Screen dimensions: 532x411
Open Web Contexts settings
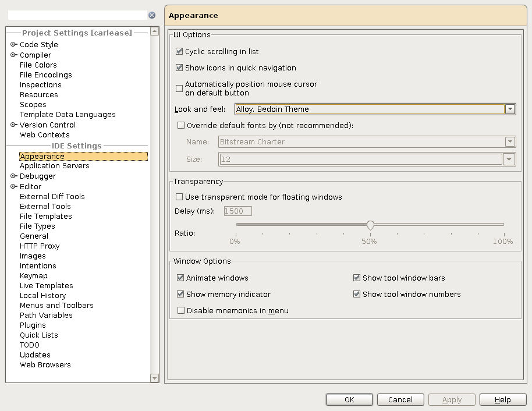click(x=44, y=134)
